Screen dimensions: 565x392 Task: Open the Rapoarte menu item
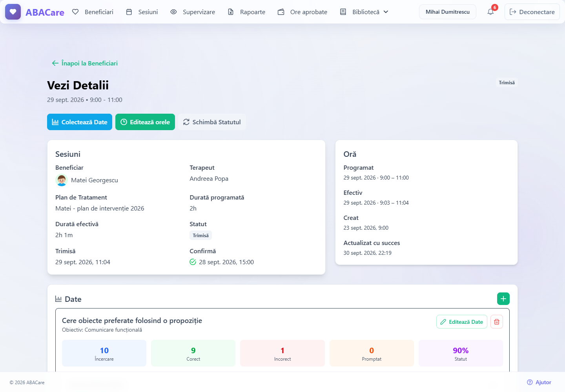pos(246,12)
